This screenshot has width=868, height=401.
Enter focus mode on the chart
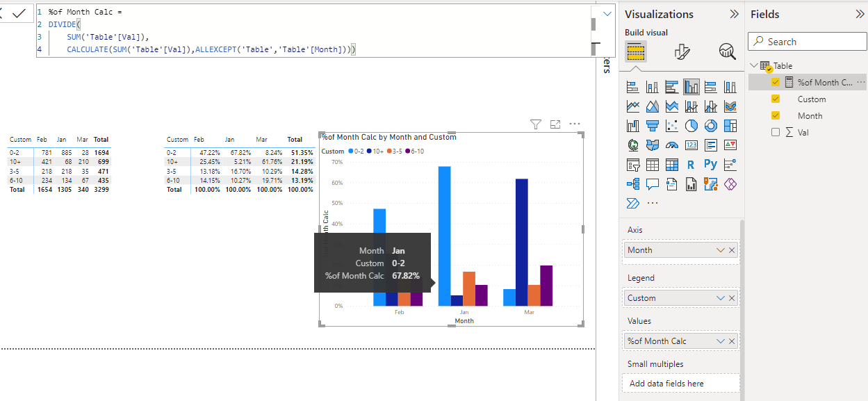coord(555,124)
